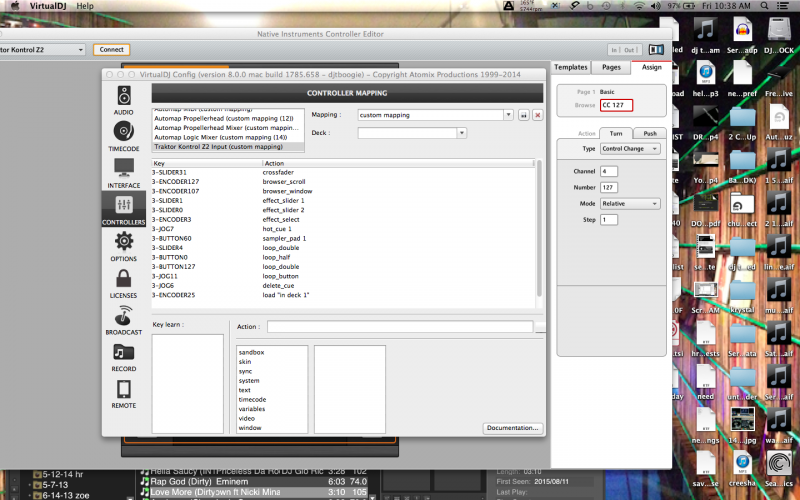Screen dimensions: 800x500
Task: Select Automap Propellerhead (custom mapping (12)) device
Action: 229,118
